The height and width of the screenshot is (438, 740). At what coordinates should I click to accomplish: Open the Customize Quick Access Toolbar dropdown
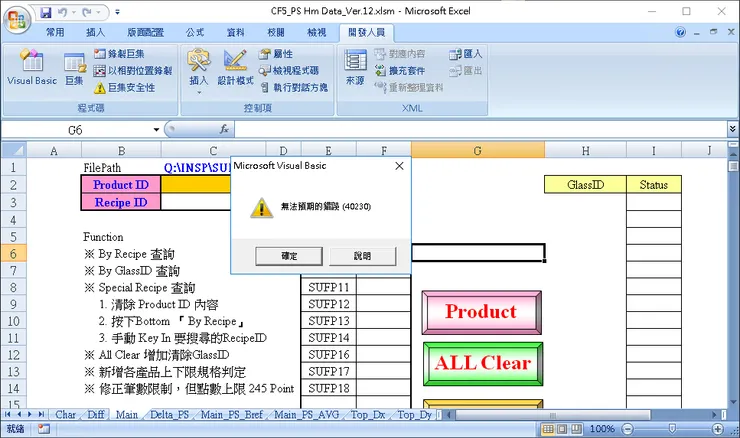point(118,12)
